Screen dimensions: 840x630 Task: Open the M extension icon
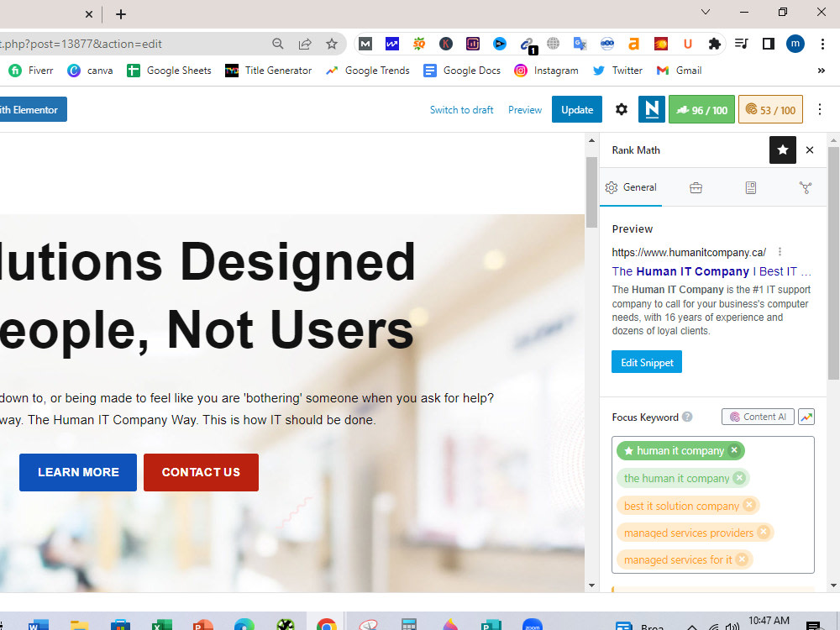(x=365, y=44)
